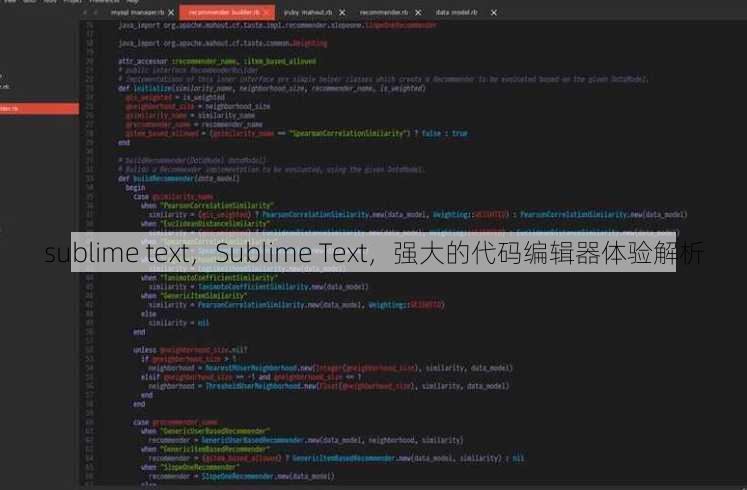The image size is (747, 490).
Task: Switch to the mysql_manager.rb tab
Action: tap(137, 12)
